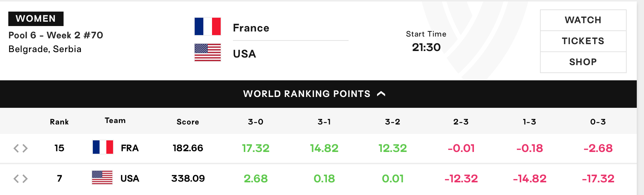Open the SHOP option
This screenshot has width=644, height=195.
pyautogui.click(x=583, y=62)
